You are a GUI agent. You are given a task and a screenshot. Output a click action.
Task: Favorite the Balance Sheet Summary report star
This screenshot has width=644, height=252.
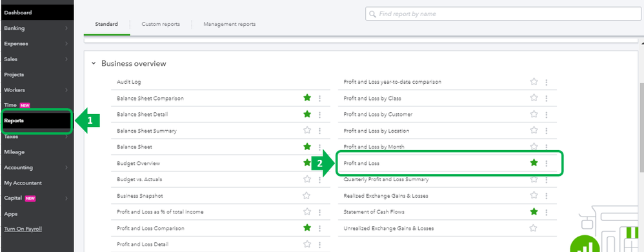307,130
